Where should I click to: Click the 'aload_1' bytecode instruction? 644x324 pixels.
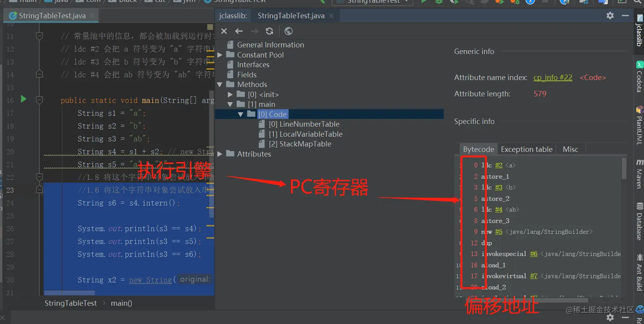pyautogui.click(x=494, y=265)
